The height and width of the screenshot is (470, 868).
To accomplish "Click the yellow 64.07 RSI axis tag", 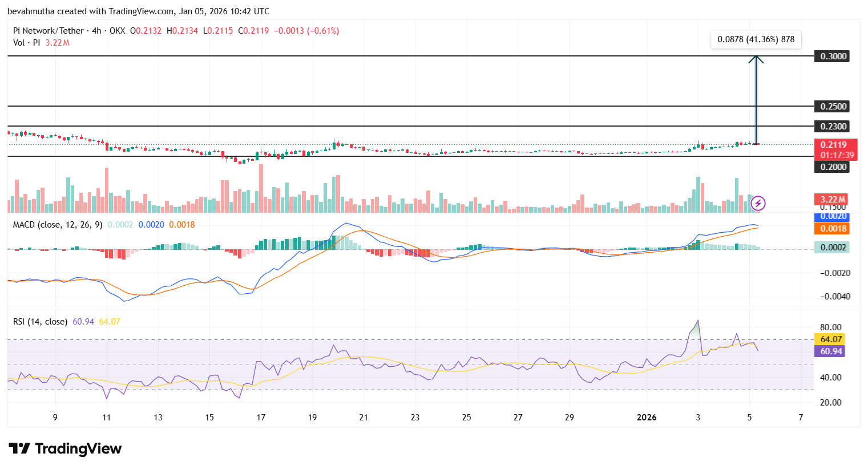I will point(831,339).
